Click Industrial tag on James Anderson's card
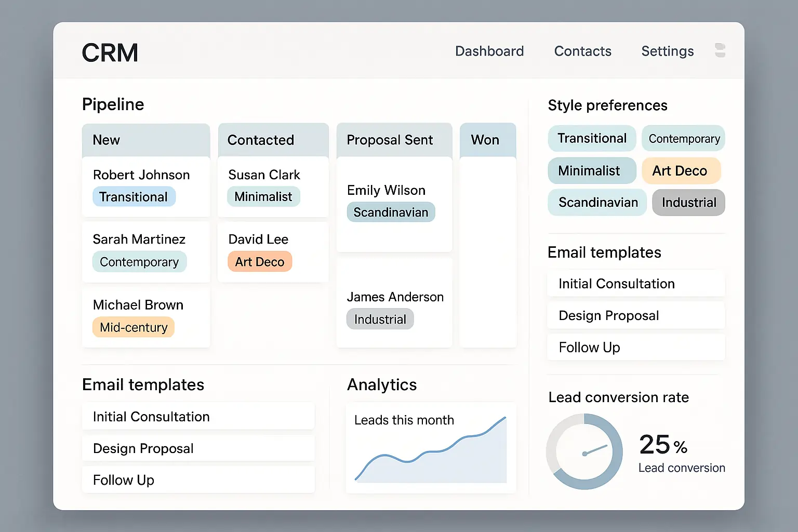 (380, 319)
